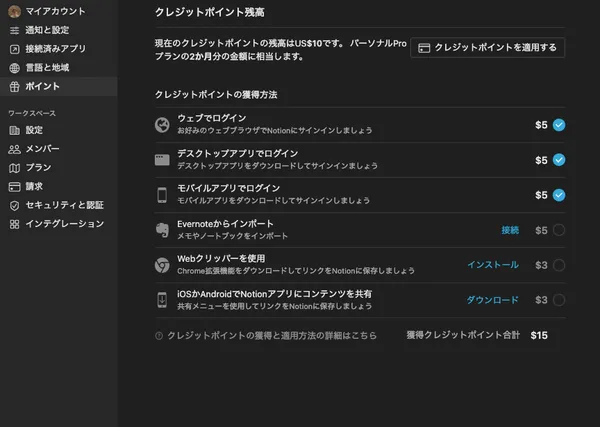Click the $15 total credit value
Screen dimensions: 600x427
539,336
